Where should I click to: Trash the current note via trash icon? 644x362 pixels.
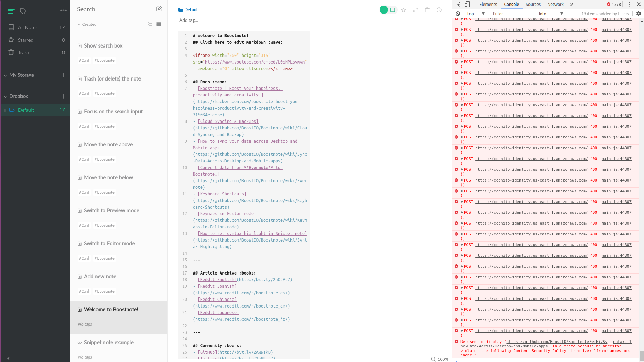pos(427,10)
